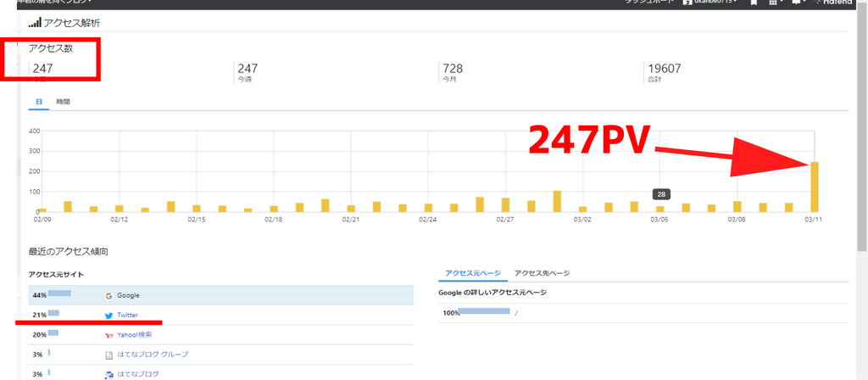
Task: Click the 100% bar in referrer pages
Action: [x=484, y=311]
